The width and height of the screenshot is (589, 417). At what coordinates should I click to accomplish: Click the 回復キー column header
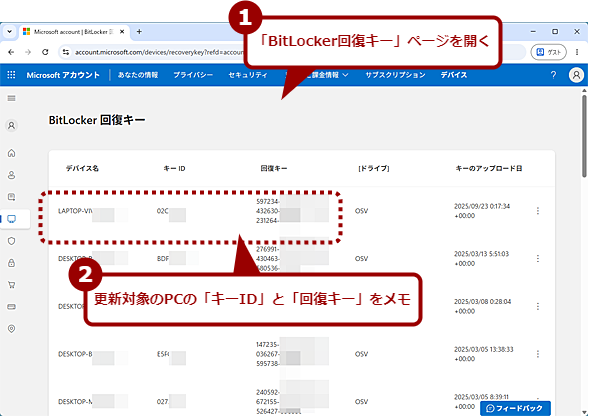coord(274,168)
